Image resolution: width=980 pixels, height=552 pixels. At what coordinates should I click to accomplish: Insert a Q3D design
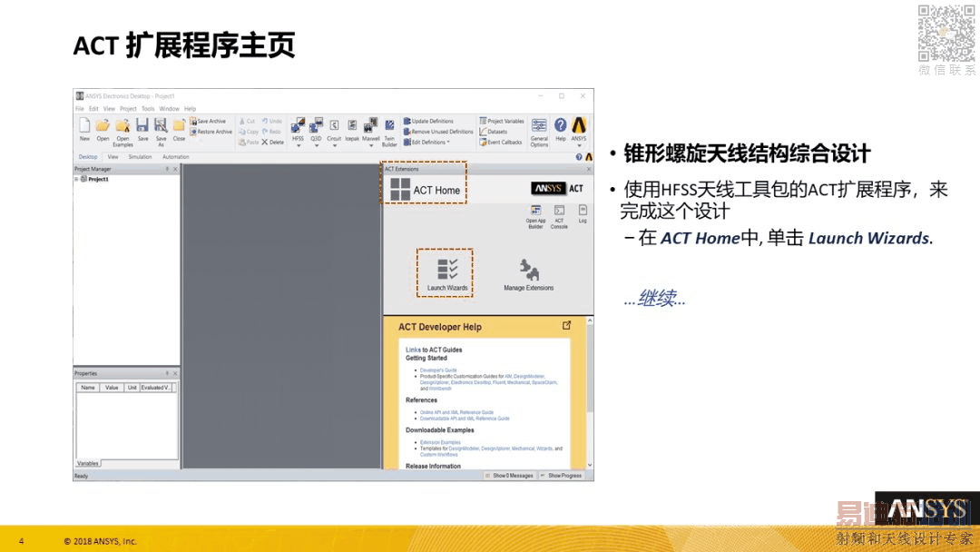click(x=317, y=129)
